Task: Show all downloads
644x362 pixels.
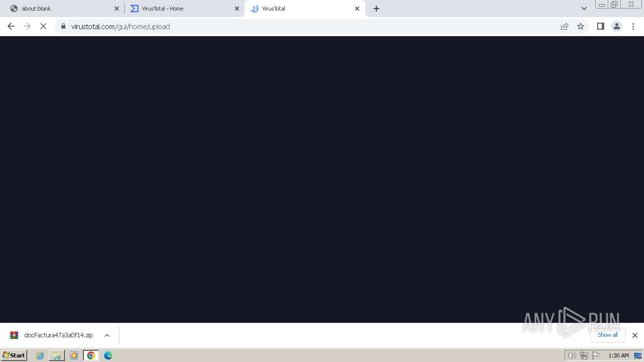Action: point(608,335)
